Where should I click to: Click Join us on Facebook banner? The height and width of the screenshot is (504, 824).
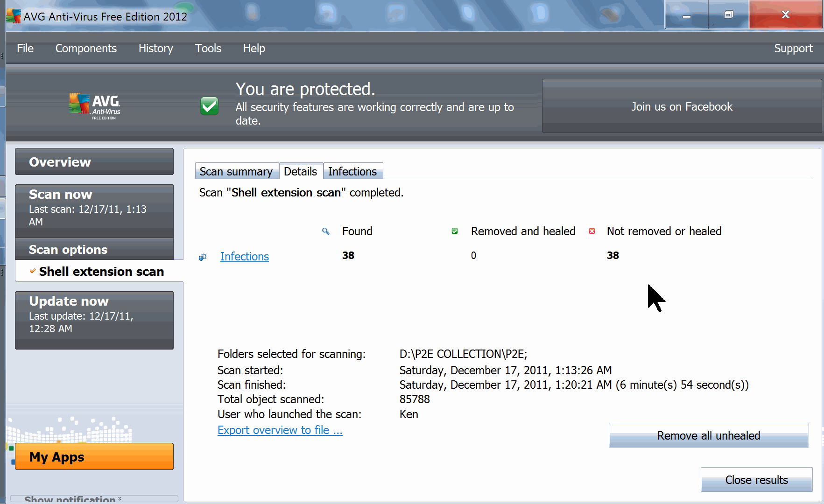(682, 106)
